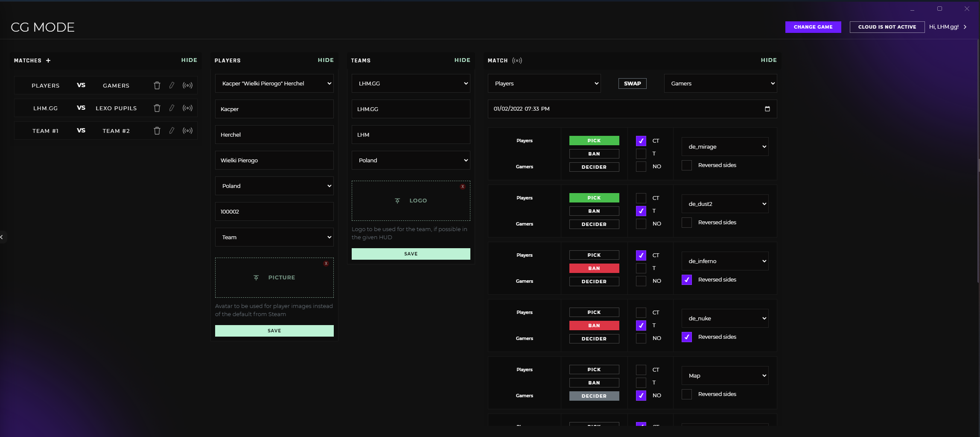Disable Reversed sides for de_nuke
980x437 pixels.
tap(687, 337)
